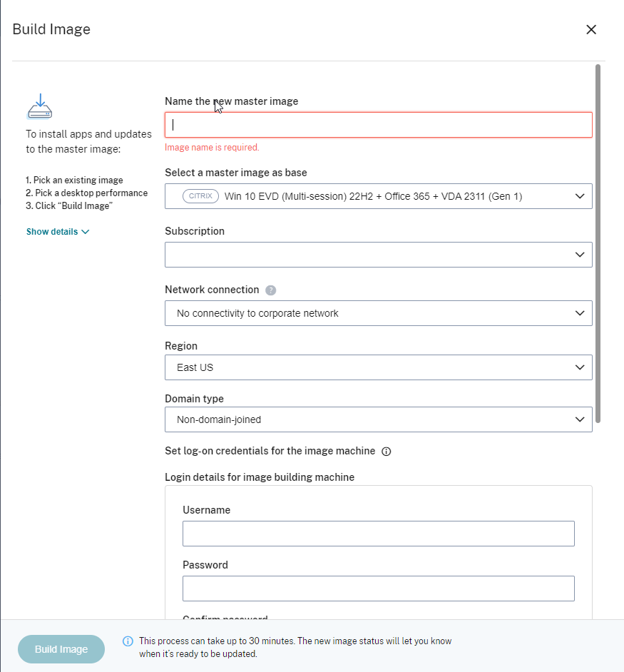Click the Subscription dropdown chevron arrow
Screen dimensions: 624x672
(x=580, y=255)
